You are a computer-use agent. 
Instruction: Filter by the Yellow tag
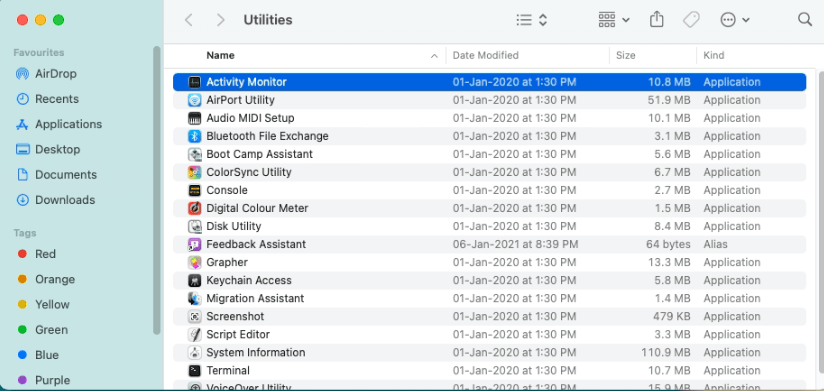click(44, 304)
